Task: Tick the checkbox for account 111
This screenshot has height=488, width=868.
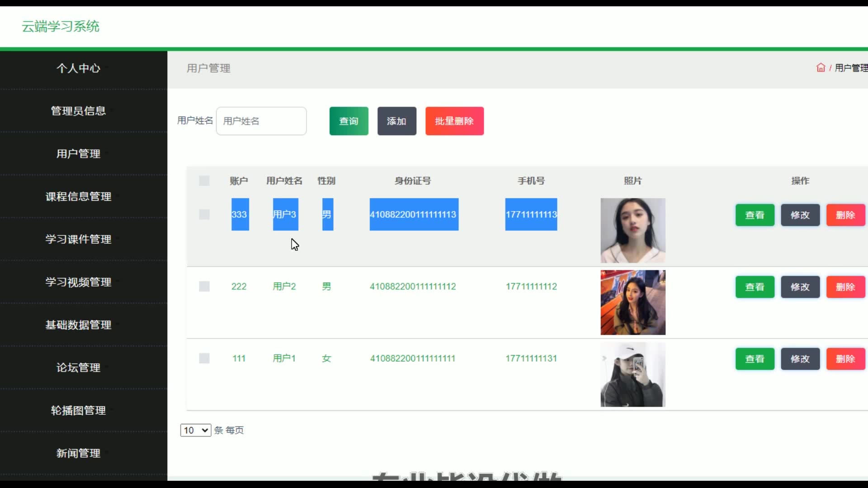Action: (x=204, y=358)
